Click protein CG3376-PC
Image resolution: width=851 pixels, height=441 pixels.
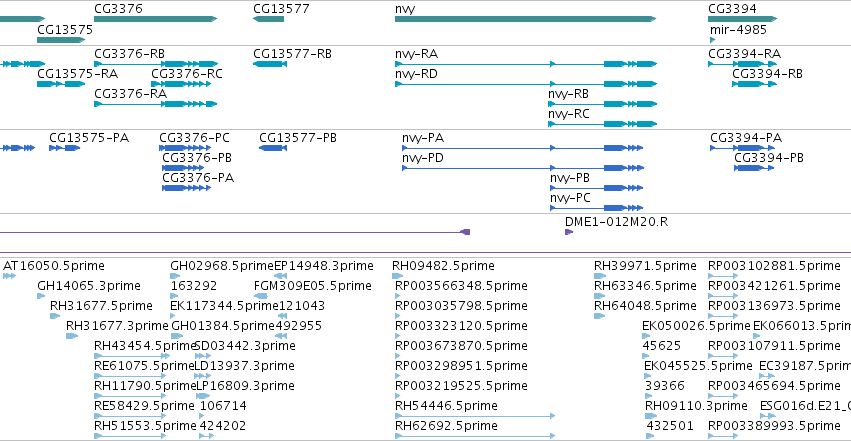tap(194, 138)
